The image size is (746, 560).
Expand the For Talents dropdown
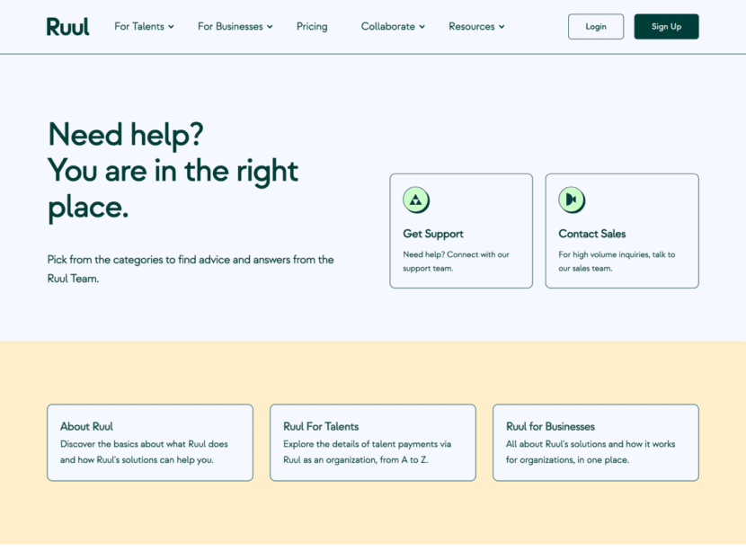pos(144,26)
